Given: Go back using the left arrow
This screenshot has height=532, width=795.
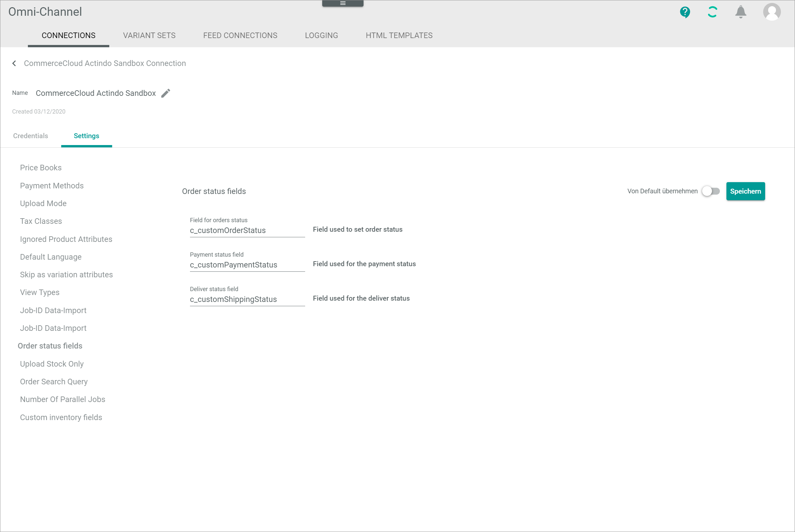Looking at the screenshot, I should pyautogui.click(x=14, y=63).
